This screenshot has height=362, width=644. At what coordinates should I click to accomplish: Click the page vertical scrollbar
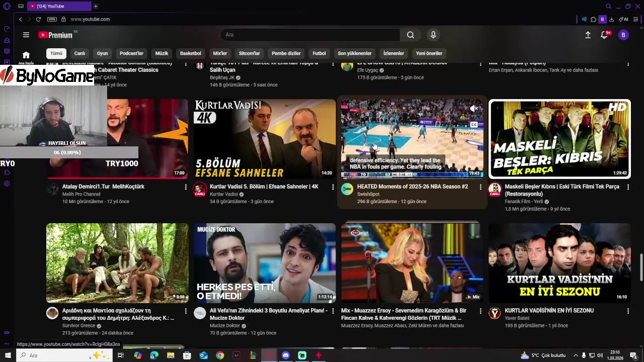click(641, 267)
